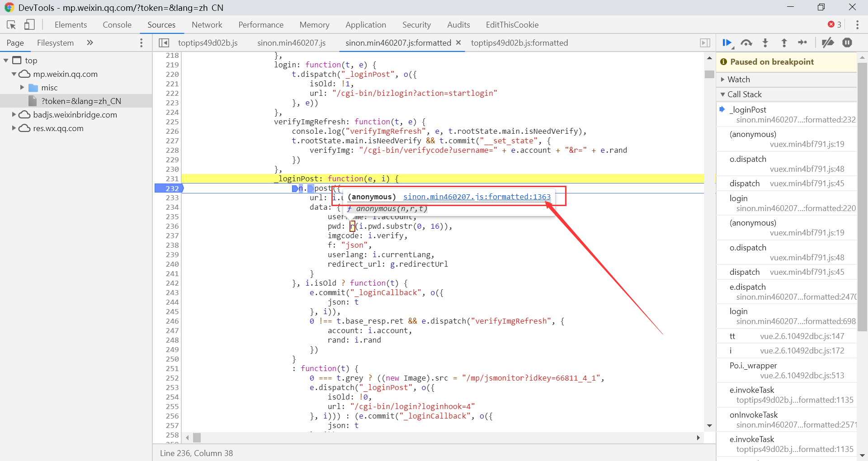Switch to the Performance panel
This screenshot has height=461, width=868.
[x=261, y=25]
